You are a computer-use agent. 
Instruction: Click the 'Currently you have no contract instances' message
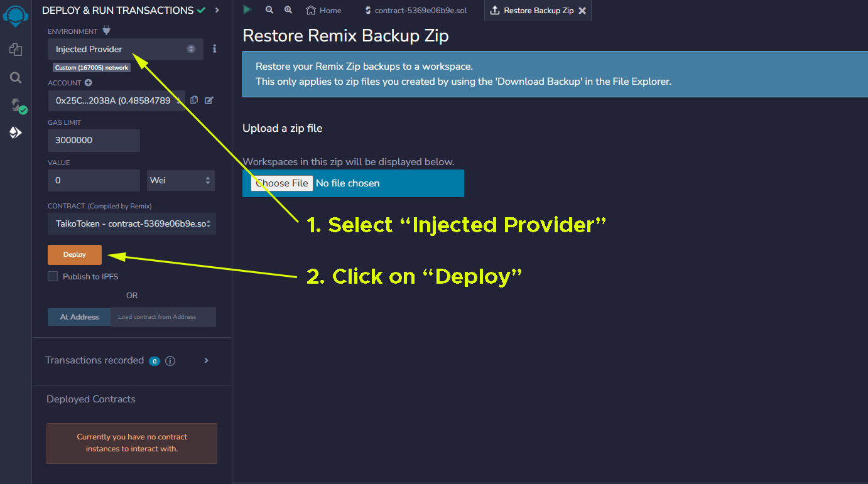[x=132, y=443]
